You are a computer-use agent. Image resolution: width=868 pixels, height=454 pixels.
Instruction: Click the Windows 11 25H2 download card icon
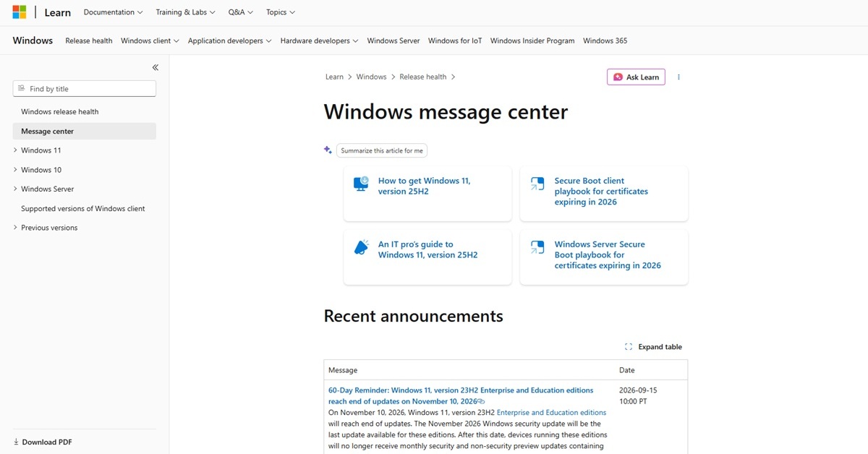(361, 184)
